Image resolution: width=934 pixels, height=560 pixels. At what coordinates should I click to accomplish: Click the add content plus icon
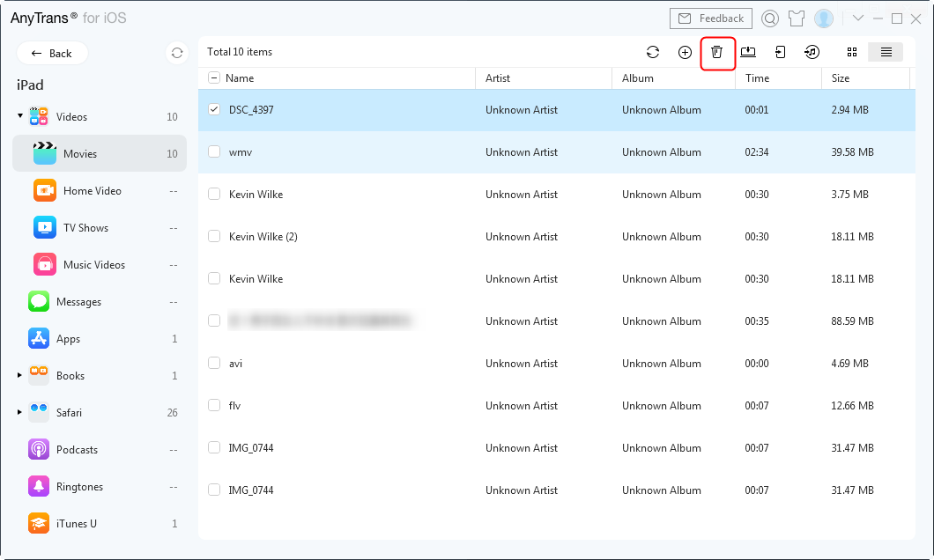685,53
